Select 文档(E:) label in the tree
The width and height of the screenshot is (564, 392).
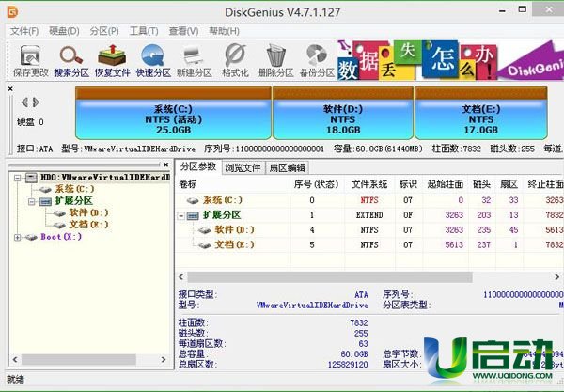89,225
